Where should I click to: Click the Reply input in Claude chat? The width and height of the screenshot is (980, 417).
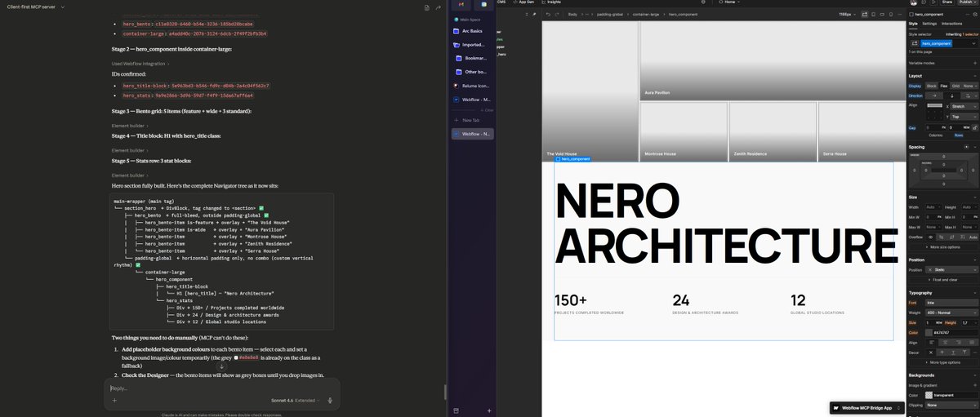[x=220, y=388]
